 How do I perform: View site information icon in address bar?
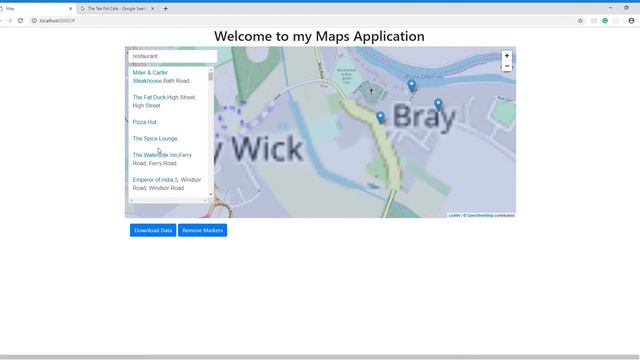point(34,20)
